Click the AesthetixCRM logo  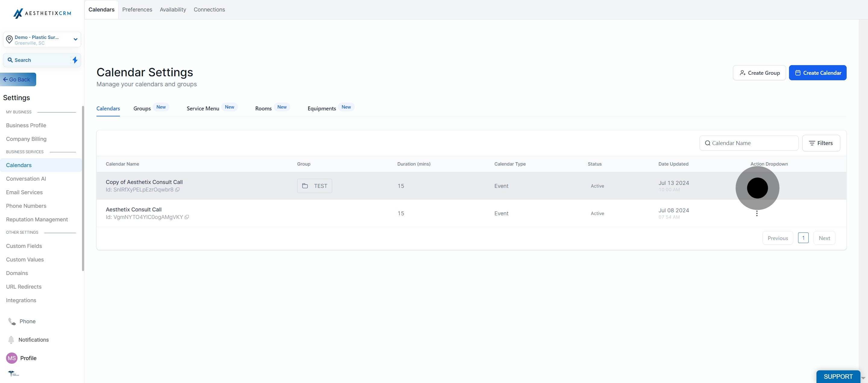click(42, 13)
